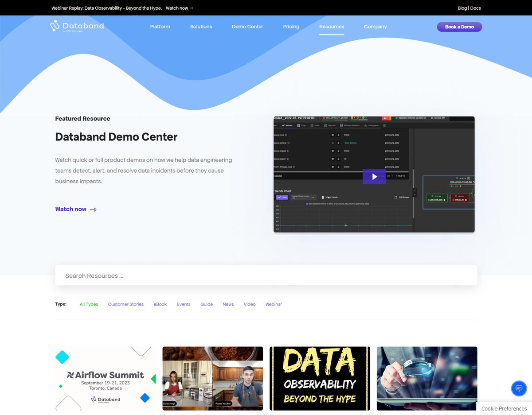Filter resources by eBook
Viewport: 532px width, 415px height.
[x=160, y=304]
